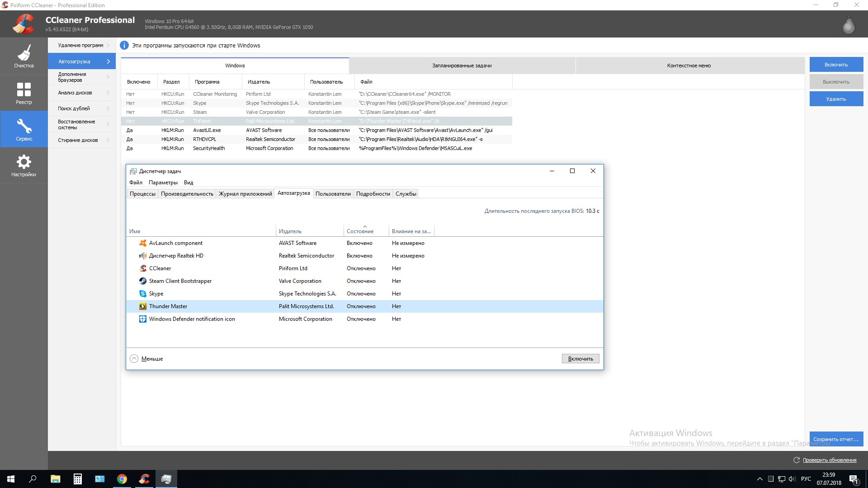Open the notification center icon
Screen dimensions: 868x488
854,479
